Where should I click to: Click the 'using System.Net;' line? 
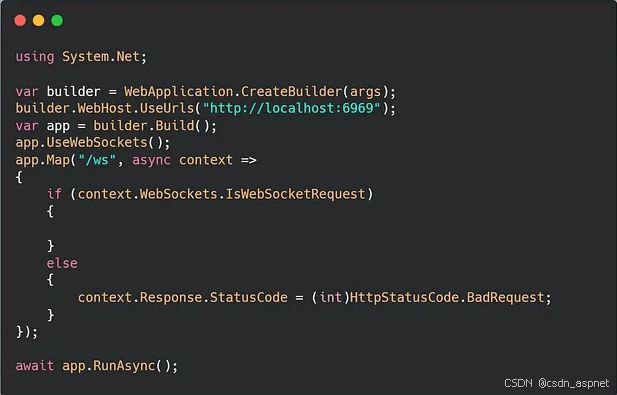point(81,57)
